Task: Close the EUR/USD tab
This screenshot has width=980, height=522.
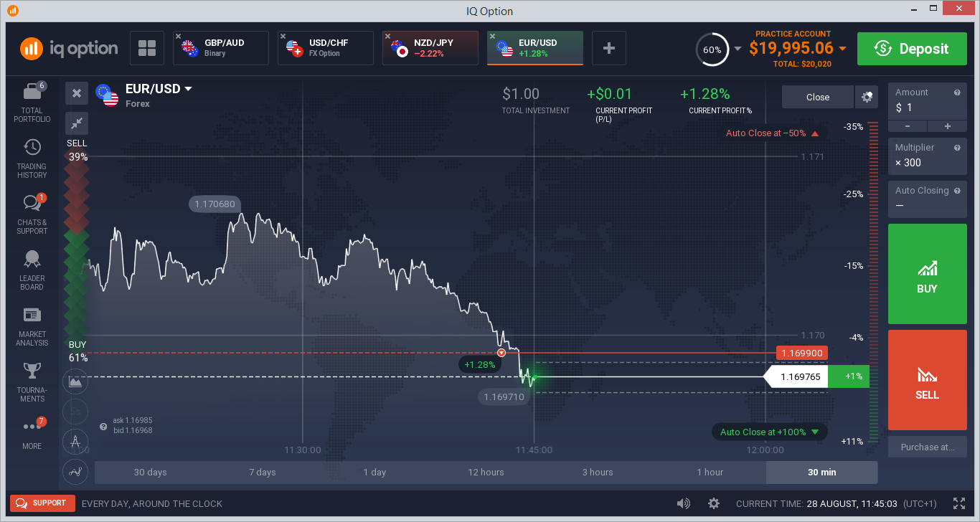Action: pos(492,36)
